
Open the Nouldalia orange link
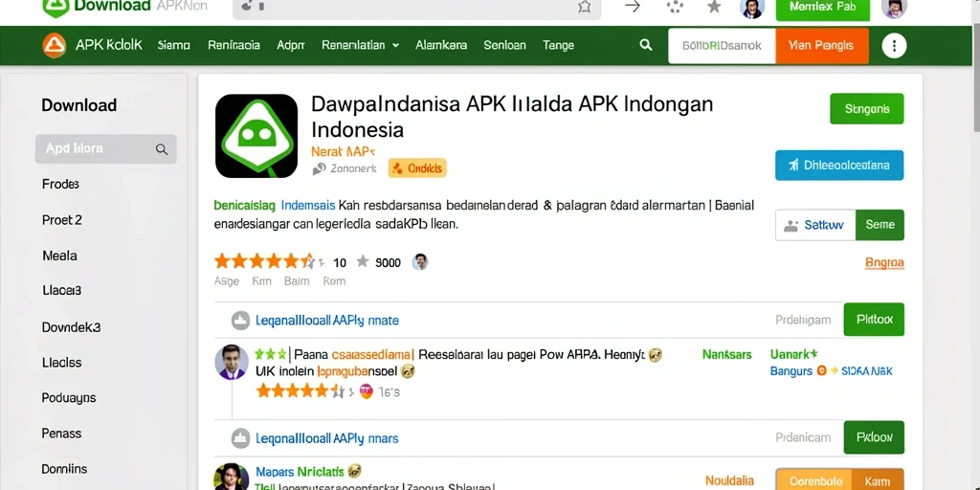tap(729, 480)
